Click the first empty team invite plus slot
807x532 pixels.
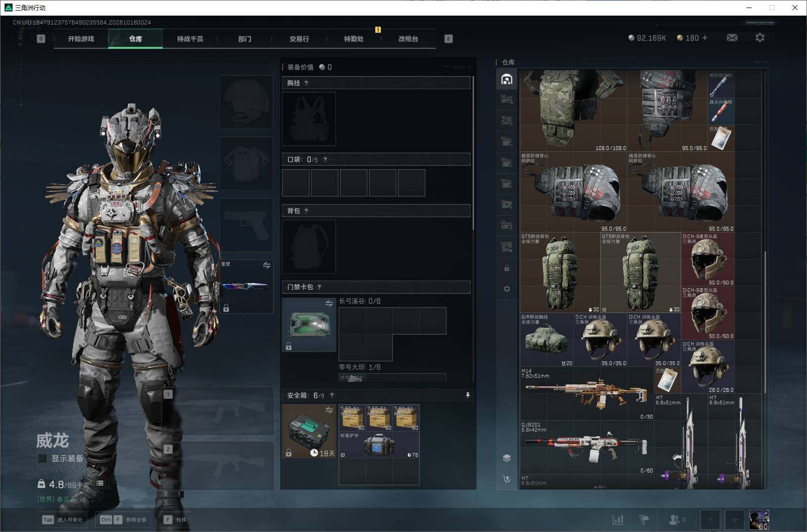coord(710,519)
